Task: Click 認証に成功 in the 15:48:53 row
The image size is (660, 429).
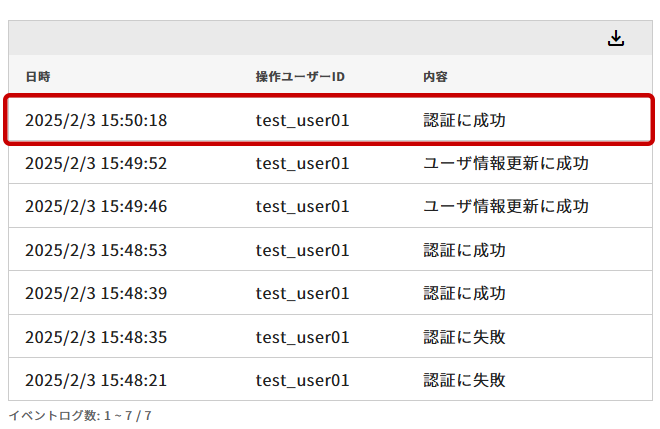Action: (x=464, y=250)
